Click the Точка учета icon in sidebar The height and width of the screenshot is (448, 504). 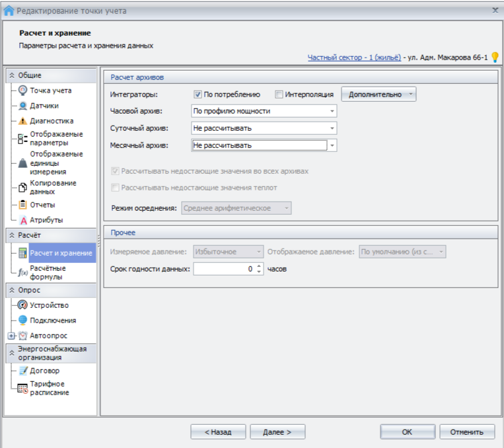[x=23, y=91]
